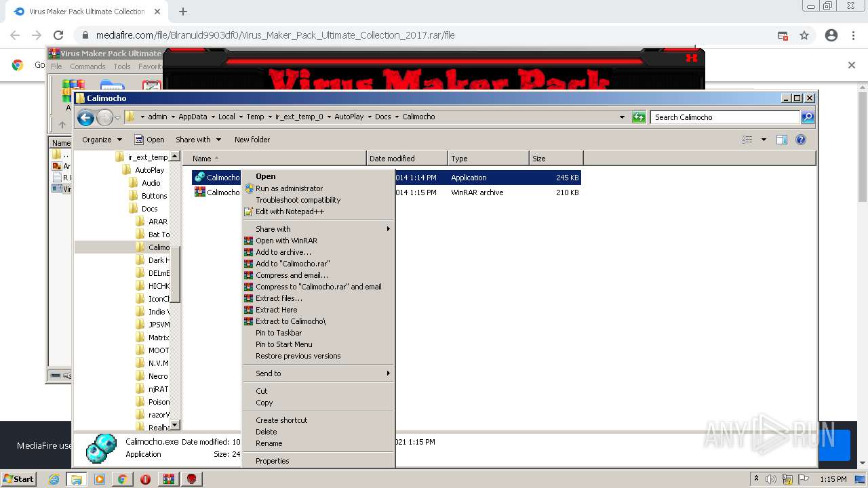Choose Compress and email…

click(x=292, y=275)
